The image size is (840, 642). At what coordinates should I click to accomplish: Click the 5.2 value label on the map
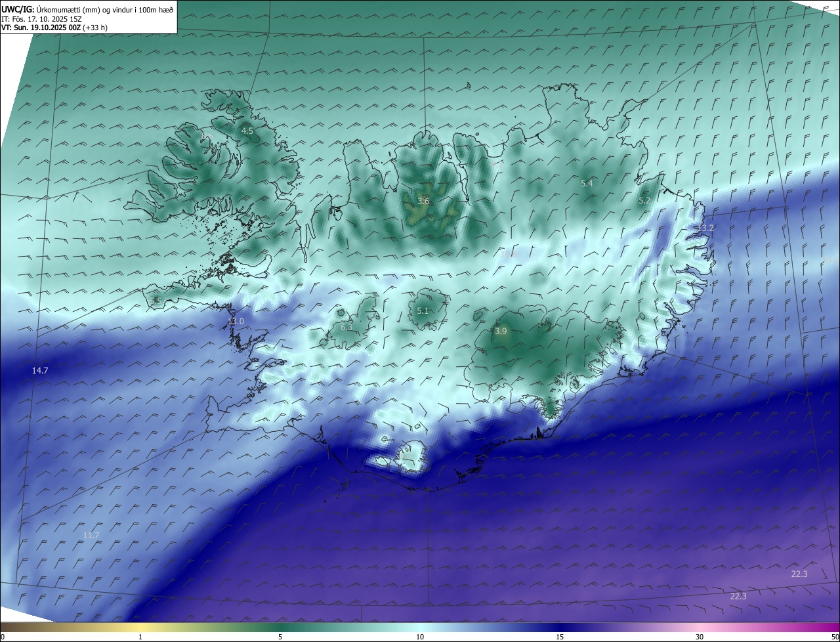tap(644, 201)
